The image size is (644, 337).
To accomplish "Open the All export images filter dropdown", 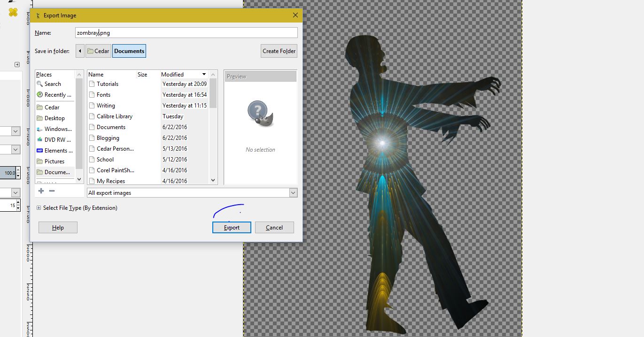I will point(293,193).
